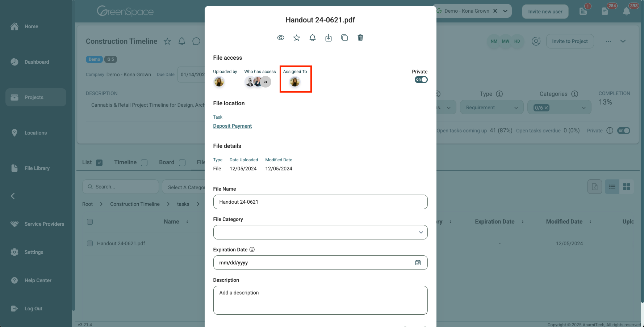Favorite Handout 24-0621.pdf with the star icon
Image resolution: width=644 pixels, height=327 pixels.
297,38
